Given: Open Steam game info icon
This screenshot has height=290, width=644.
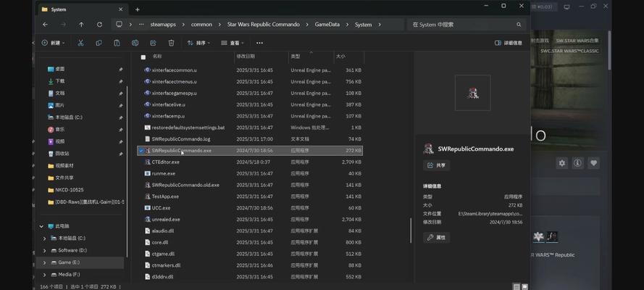Looking at the screenshot, I should 577,163.
